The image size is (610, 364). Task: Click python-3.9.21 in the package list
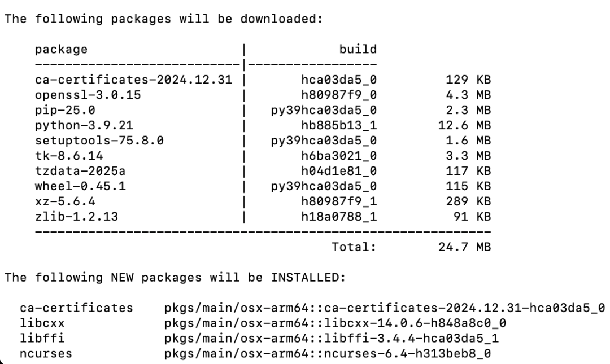pos(84,125)
